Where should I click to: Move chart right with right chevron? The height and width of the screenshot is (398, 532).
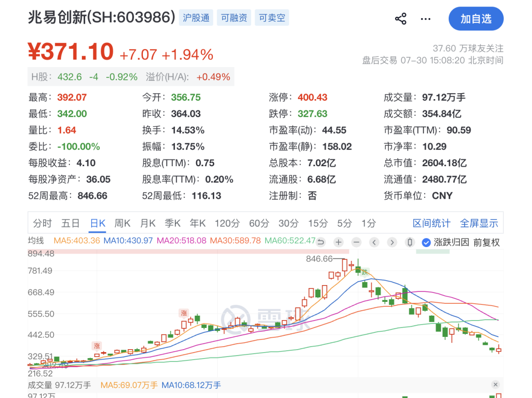pyautogui.click(x=392, y=242)
